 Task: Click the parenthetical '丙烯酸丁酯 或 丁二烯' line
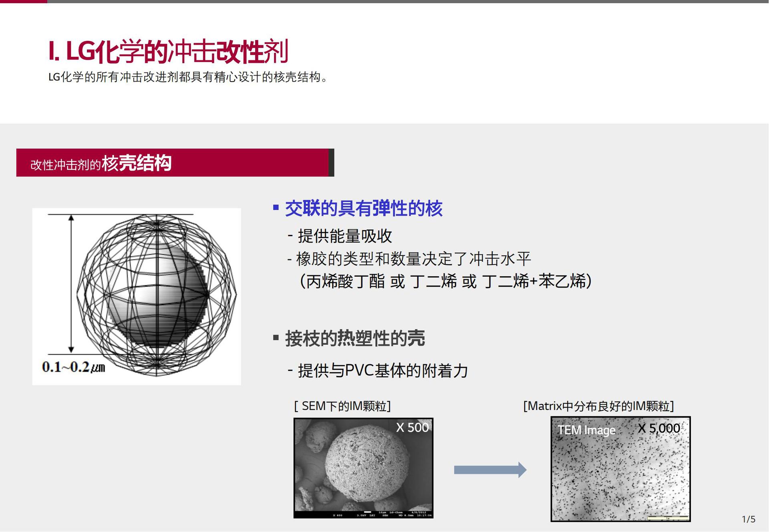click(445, 281)
